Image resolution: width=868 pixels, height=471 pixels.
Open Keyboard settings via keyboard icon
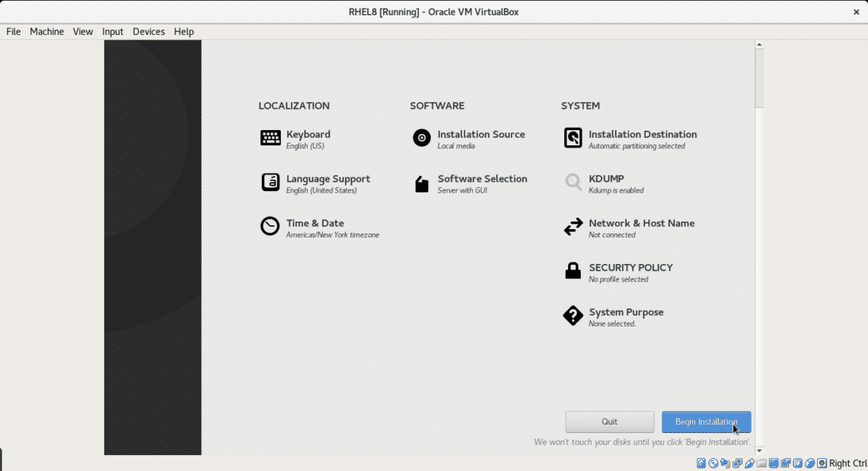point(270,137)
